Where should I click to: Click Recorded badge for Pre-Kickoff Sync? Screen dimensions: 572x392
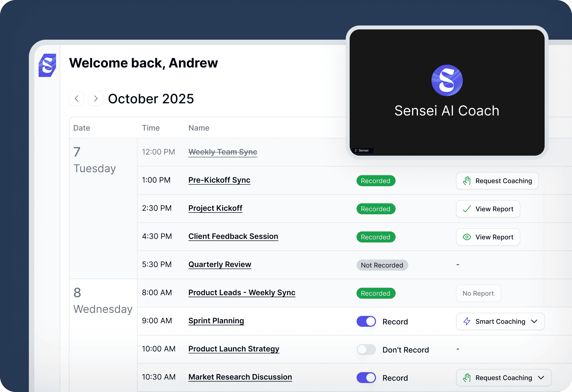(376, 181)
